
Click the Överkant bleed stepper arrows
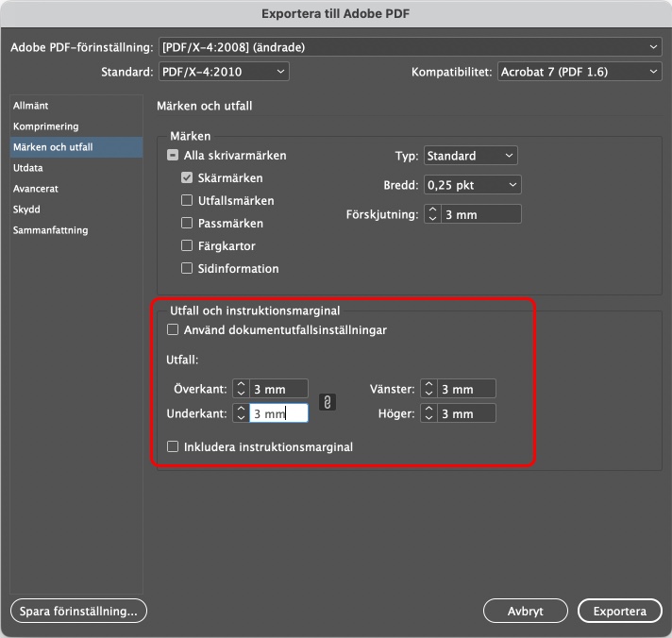point(241,389)
